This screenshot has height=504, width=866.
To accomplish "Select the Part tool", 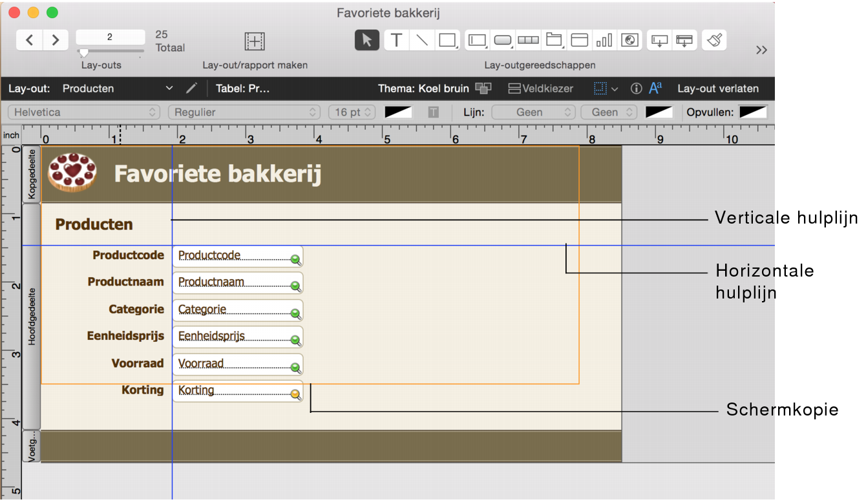I will 684,40.
